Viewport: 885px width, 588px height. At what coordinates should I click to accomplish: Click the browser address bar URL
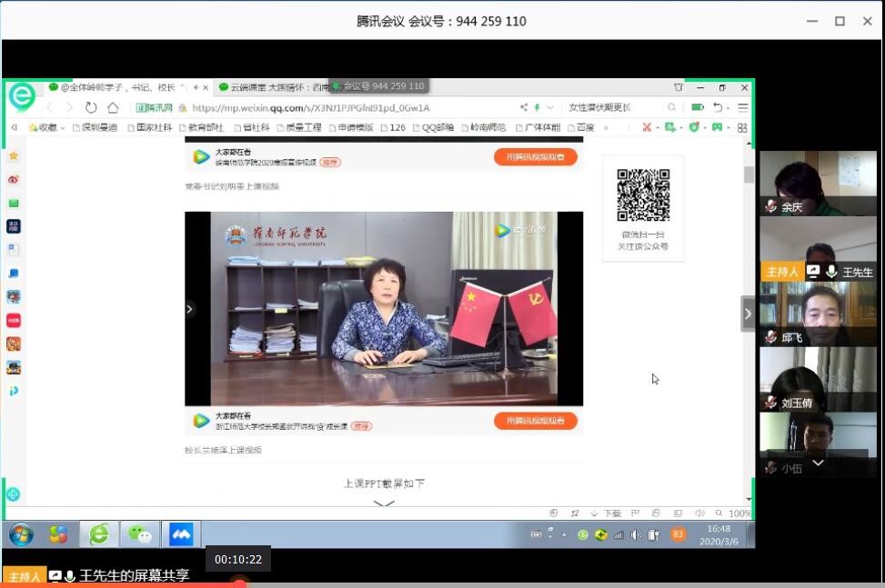309,107
